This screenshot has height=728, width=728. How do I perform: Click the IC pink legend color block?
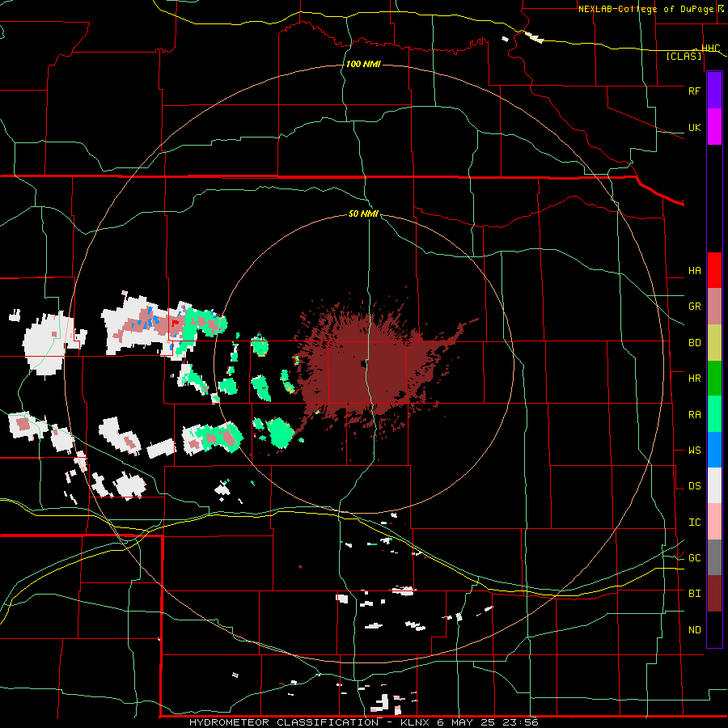[x=714, y=522]
